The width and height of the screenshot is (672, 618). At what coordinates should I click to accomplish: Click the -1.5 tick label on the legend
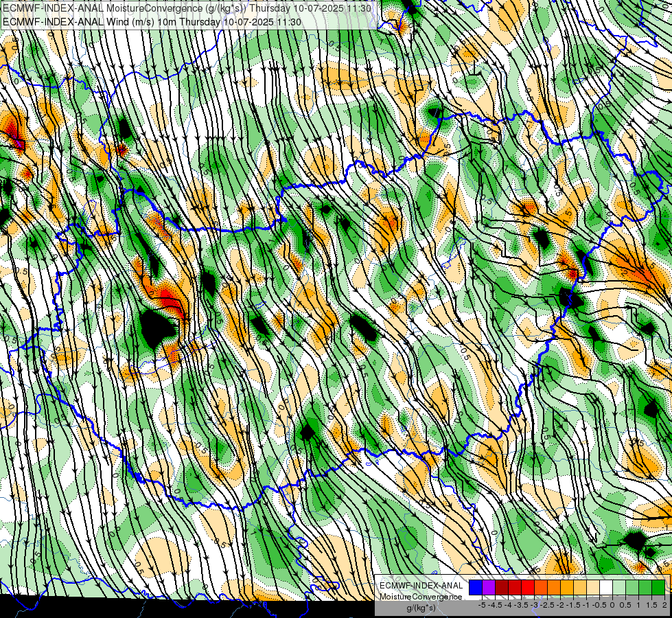[x=573, y=605]
